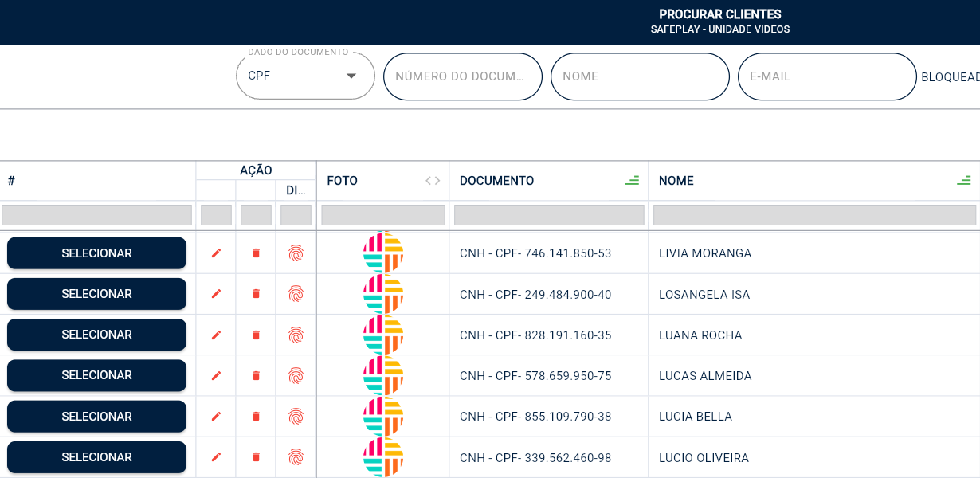Click the Nome column filter box
Screen dimensions: 980x478
click(813, 215)
